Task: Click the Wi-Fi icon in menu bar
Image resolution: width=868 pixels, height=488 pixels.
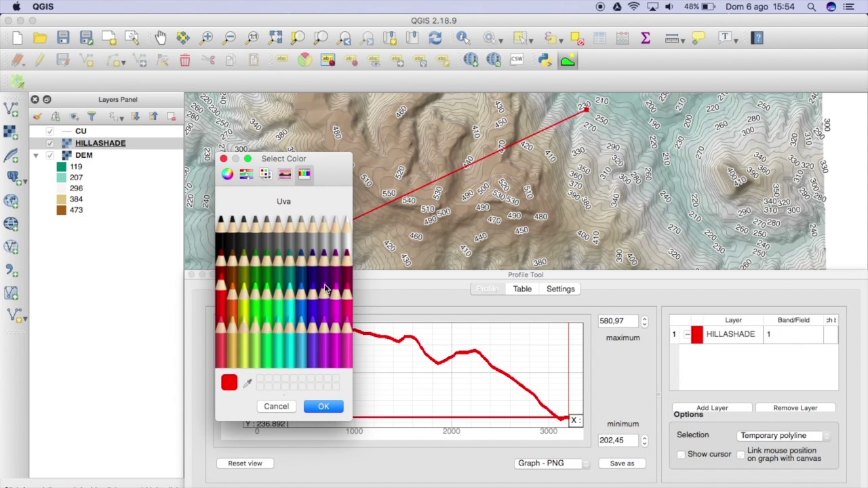Action: (x=634, y=7)
